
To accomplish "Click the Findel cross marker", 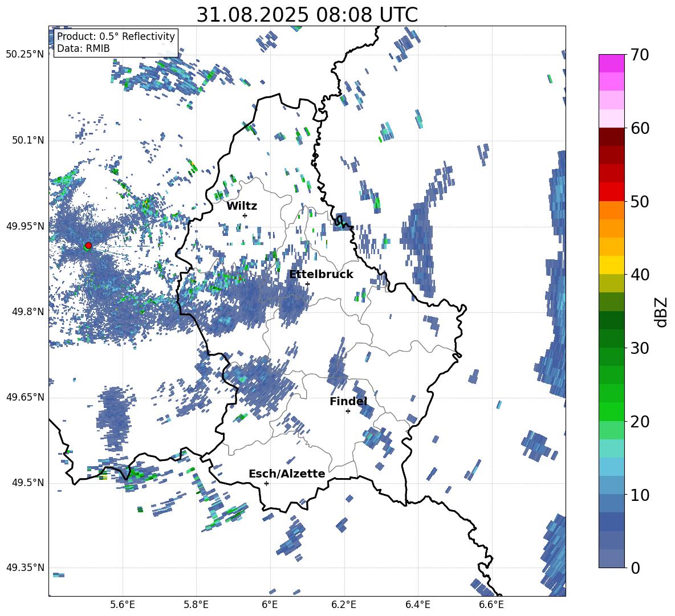I will [348, 411].
